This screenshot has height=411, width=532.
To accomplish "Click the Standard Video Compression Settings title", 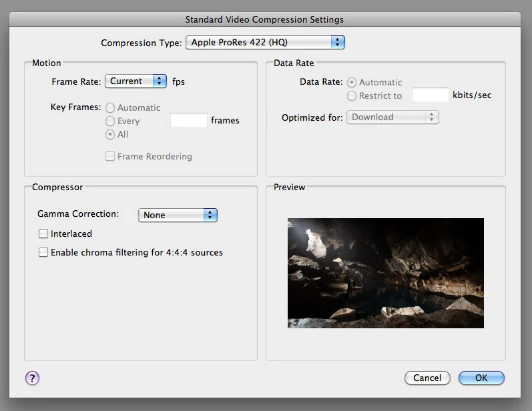I will click(264, 19).
